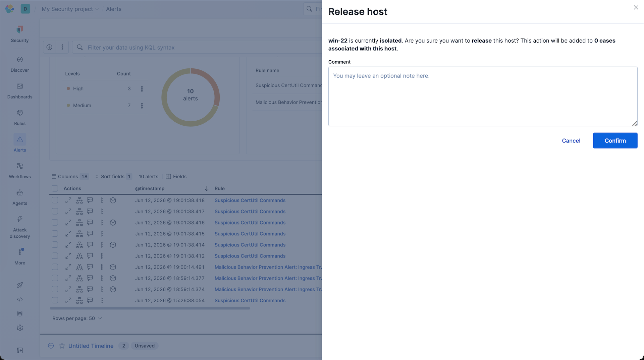The height and width of the screenshot is (360, 644).
Task: Confirm releasing the host
Action: point(615,141)
